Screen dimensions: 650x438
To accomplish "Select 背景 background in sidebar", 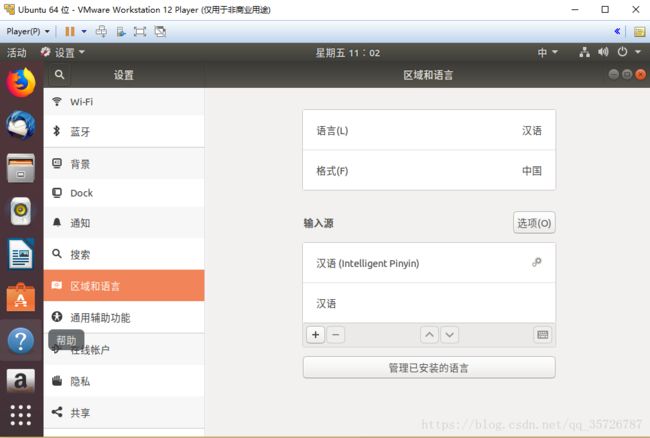I will (124, 164).
